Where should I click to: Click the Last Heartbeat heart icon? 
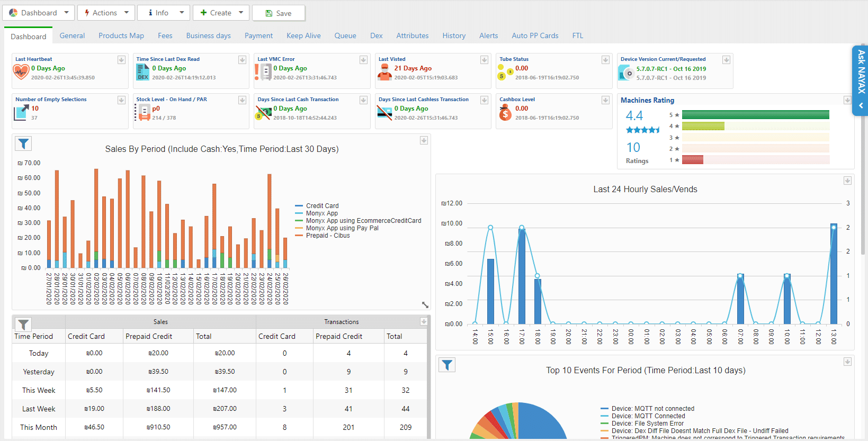(x=21, y=72)
